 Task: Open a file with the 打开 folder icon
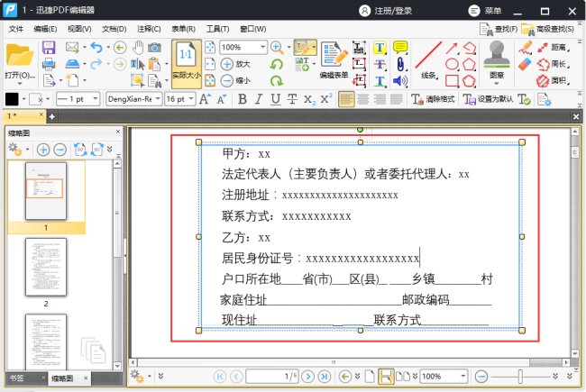click(19, 56)
